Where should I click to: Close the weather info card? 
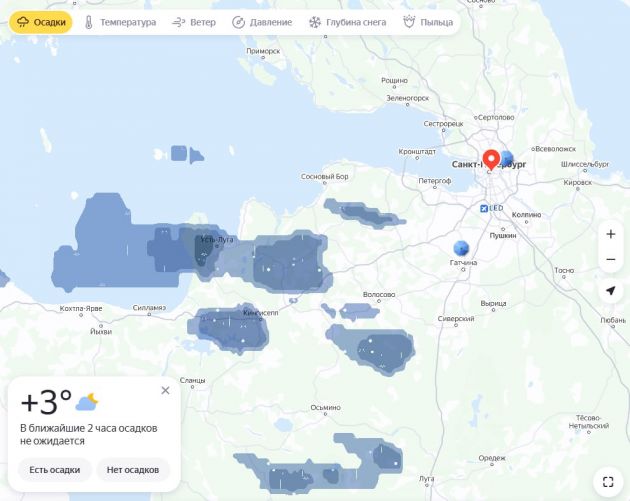coord(165,390)
